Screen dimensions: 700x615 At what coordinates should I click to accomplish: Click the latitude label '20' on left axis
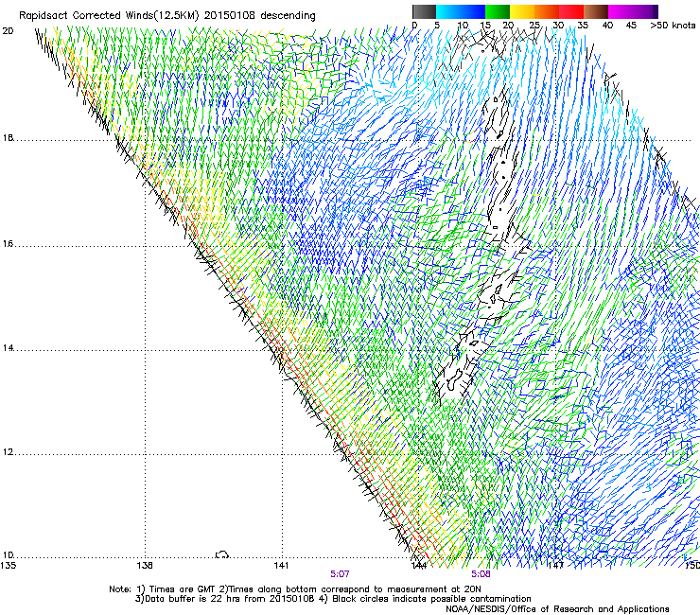[x=8, y=31]
